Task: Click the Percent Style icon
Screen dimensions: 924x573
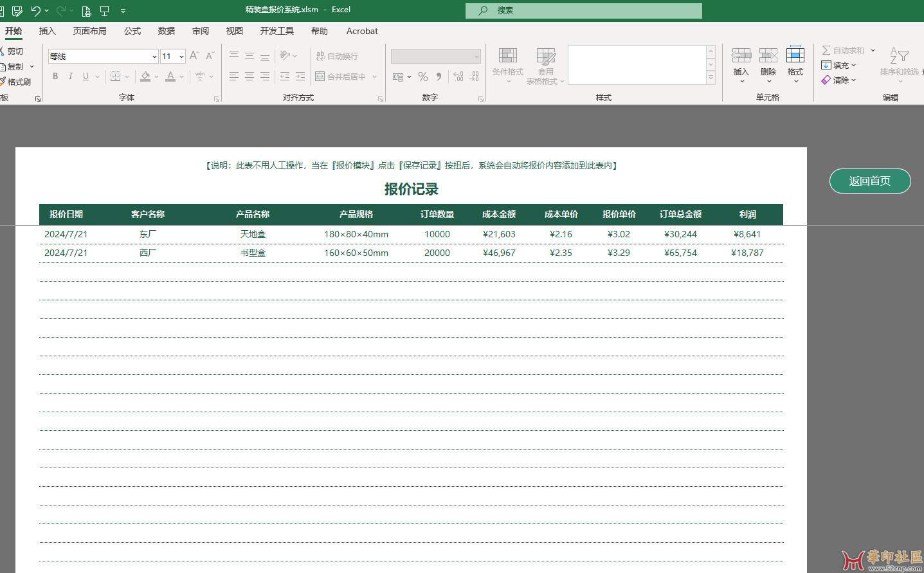Action: pos(423,77)
